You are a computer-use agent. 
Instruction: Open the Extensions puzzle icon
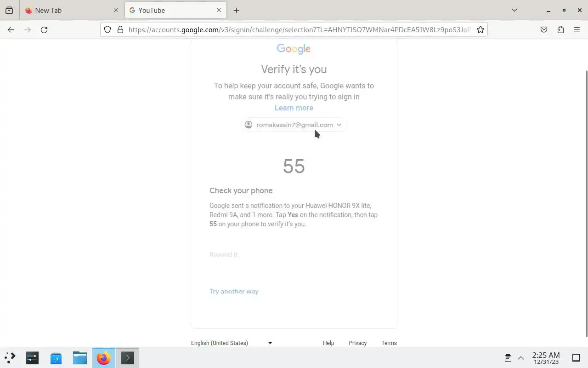(x=560, y=29)
